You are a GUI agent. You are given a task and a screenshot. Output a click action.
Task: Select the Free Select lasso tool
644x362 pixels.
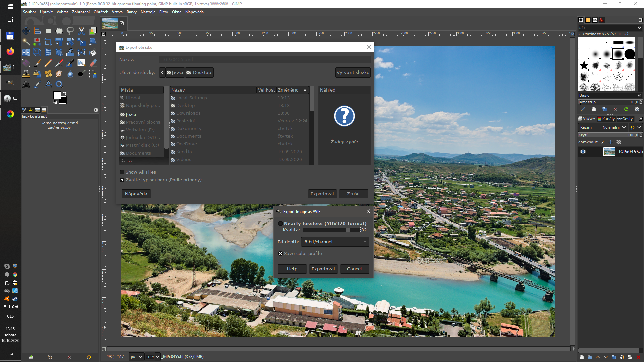pos(70,31)
